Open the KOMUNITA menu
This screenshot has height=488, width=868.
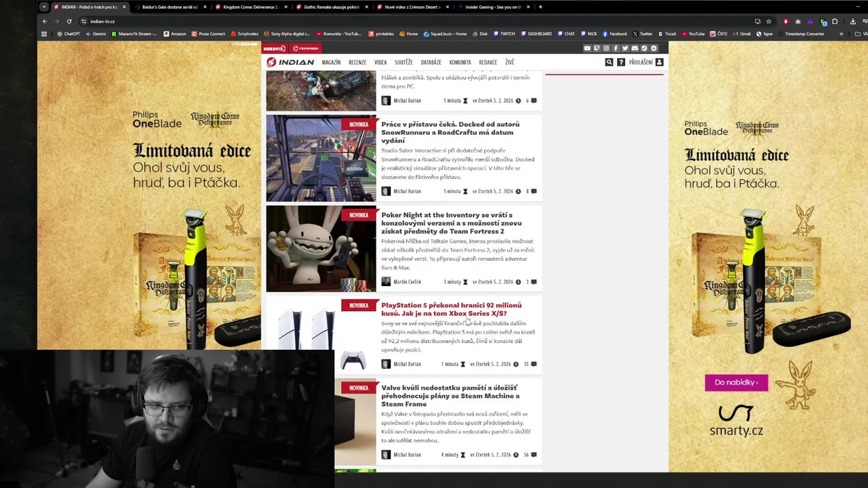(x=460, y=62)
